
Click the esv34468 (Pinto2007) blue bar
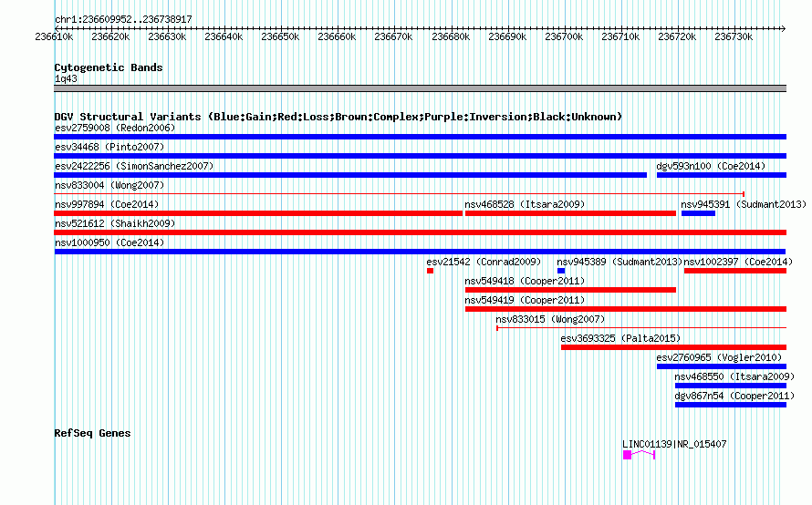pos(420,156)
